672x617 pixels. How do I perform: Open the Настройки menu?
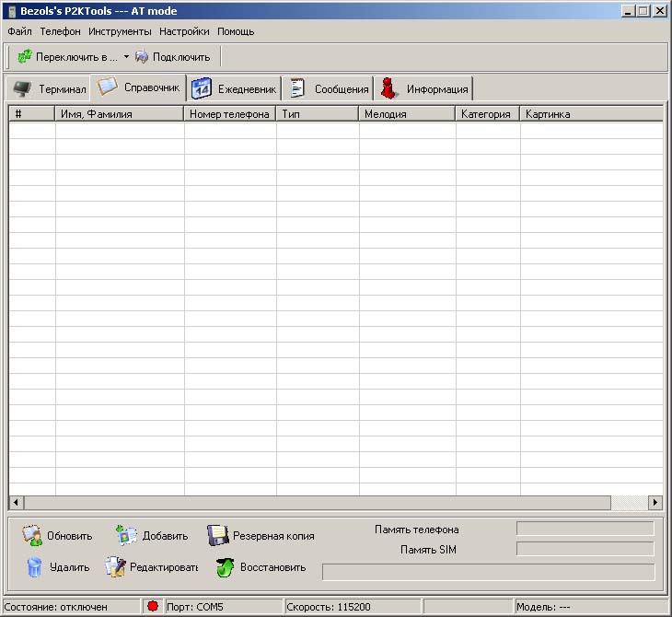pyautogui.click(x=184, y=31)
